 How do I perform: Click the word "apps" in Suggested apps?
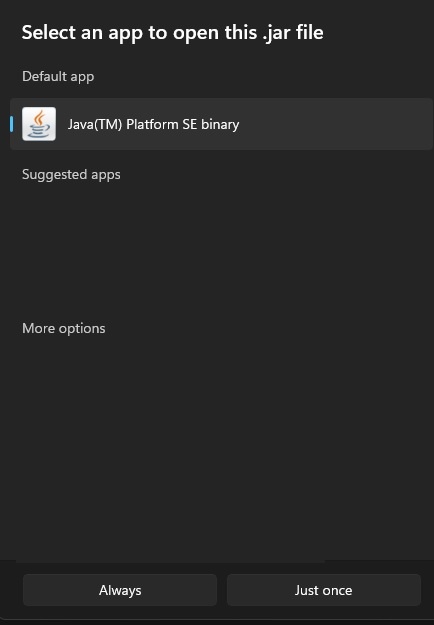tap(106, 175)
